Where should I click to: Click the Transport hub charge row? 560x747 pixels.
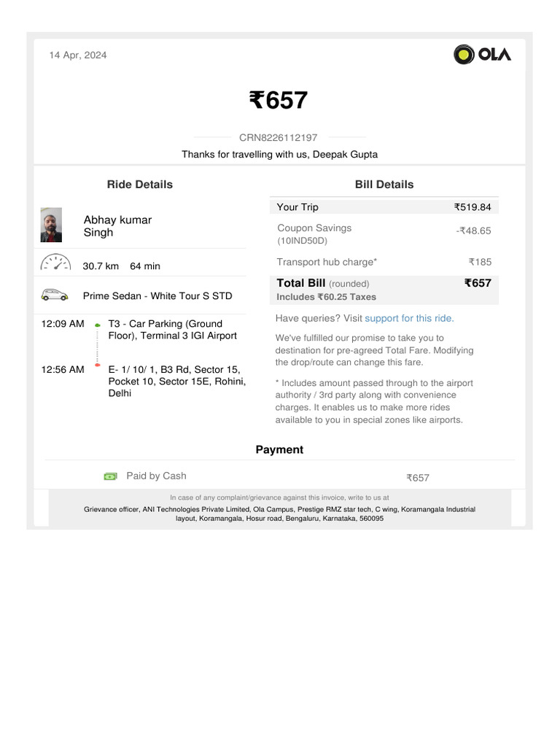click(x=384, y=262)
